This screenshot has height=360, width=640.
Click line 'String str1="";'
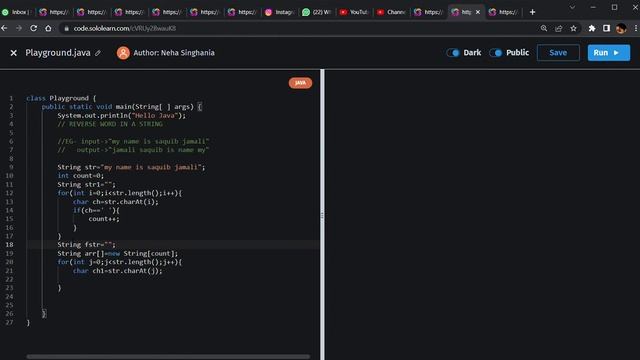86,184
